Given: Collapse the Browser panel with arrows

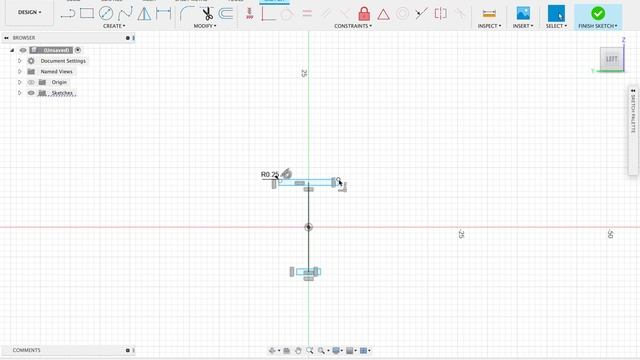Looking at the screenshot, I should [6, 38].
